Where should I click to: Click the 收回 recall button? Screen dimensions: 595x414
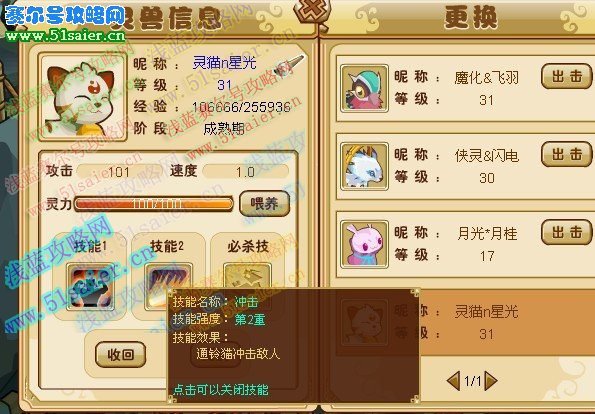coord(120,354)
